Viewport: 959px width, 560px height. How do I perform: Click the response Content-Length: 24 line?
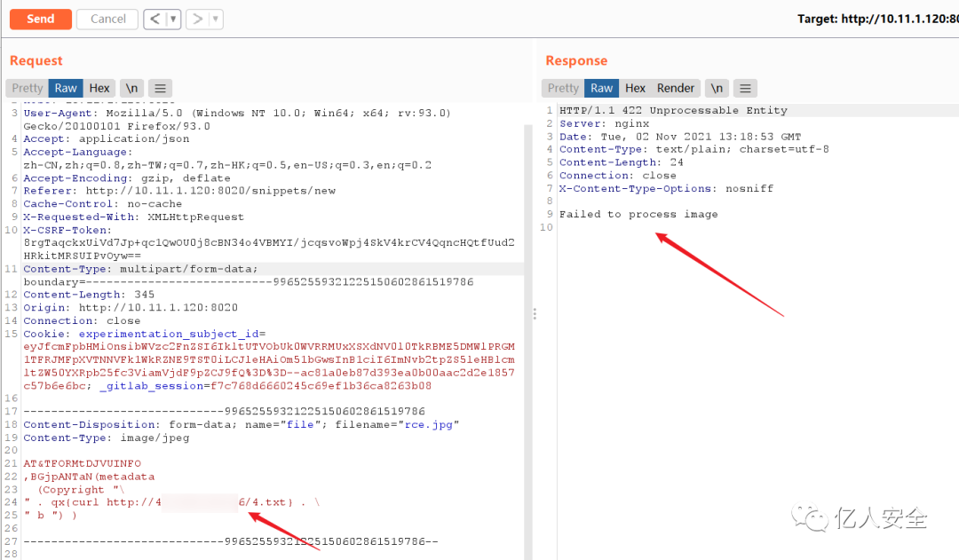pyautogui.click(x=622, y=162)
